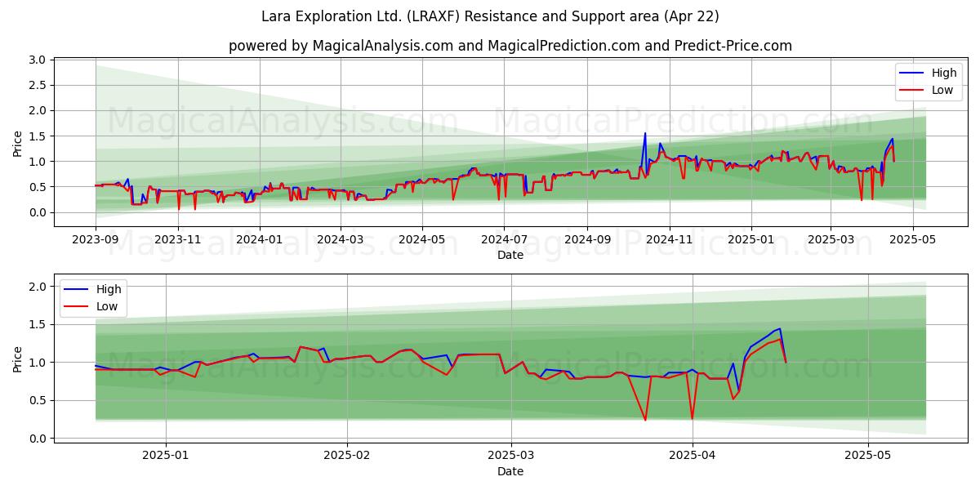The image size is (980, 490).
Task: Click the 'Price' y-axis label of the top chart
Action: (18, 142)
